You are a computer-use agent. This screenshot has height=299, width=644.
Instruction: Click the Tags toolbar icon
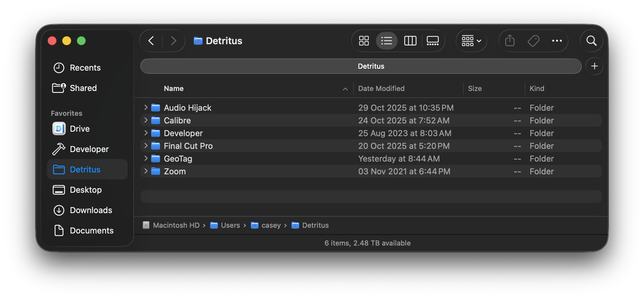point(533,41)
